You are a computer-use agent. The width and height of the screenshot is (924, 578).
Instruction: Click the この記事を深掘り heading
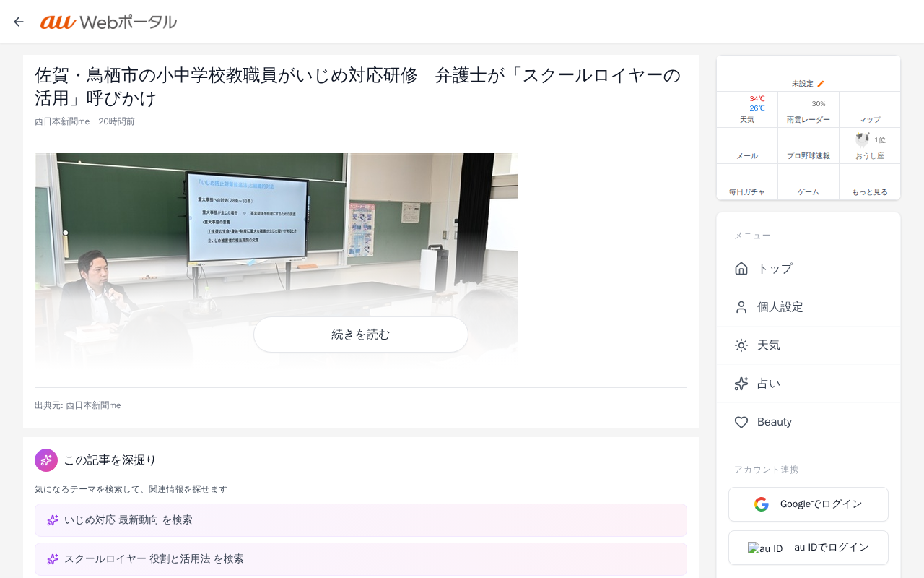point(110,460)
